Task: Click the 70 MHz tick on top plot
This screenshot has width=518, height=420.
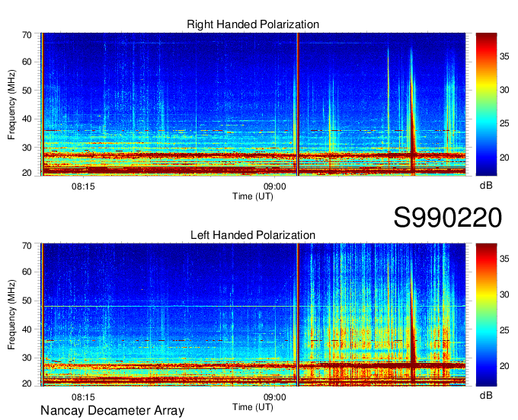Action: 27,35
